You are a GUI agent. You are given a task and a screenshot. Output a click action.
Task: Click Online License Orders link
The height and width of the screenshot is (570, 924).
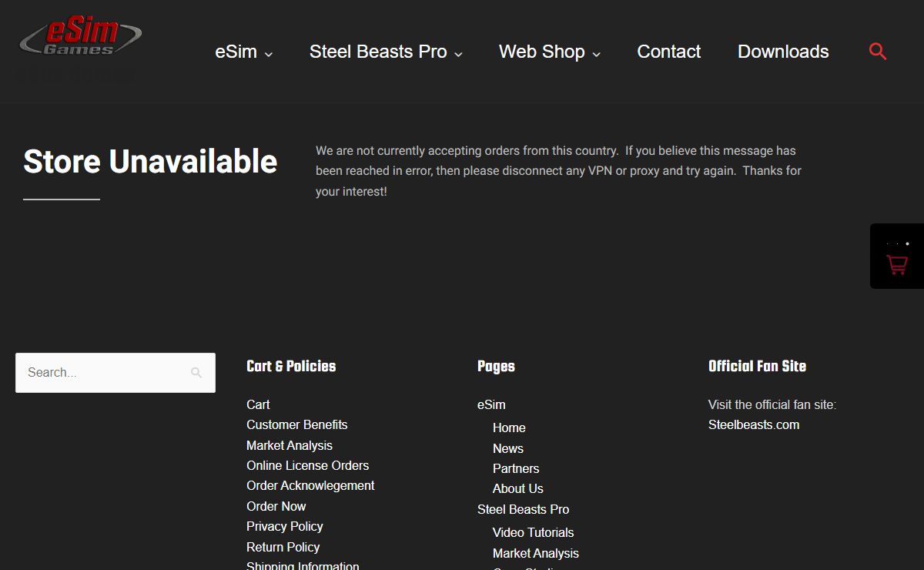coord(307,465)
